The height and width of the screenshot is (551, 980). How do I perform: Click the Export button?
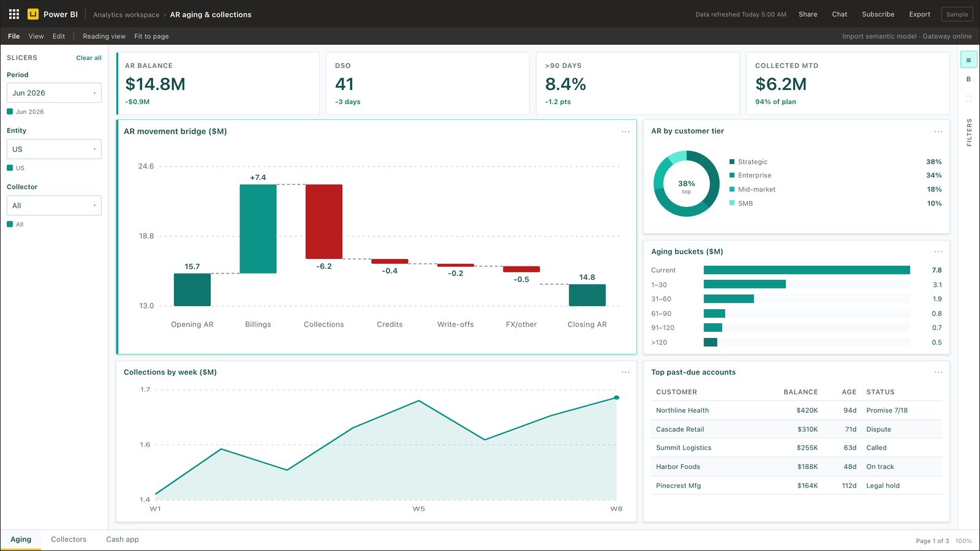point(919,14)
